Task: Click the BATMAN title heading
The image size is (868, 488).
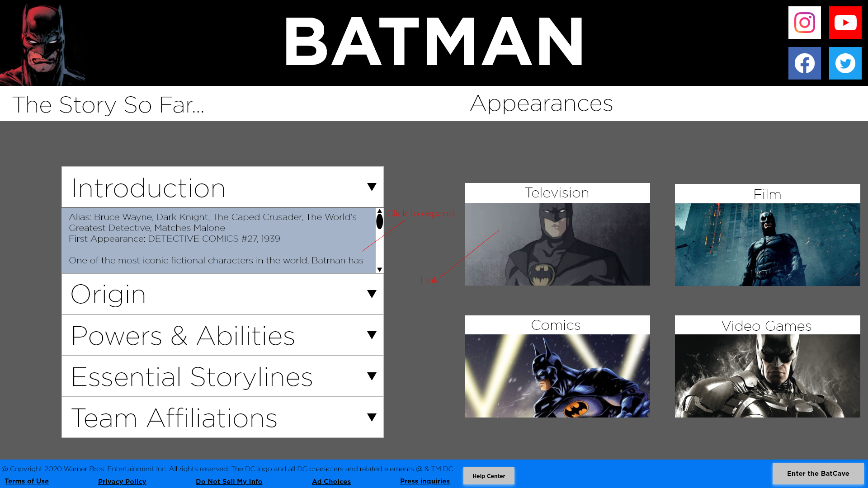Action: pos(434,42)
